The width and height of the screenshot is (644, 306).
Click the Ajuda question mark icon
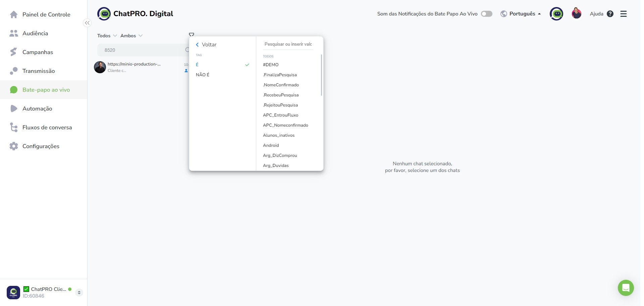610,14
